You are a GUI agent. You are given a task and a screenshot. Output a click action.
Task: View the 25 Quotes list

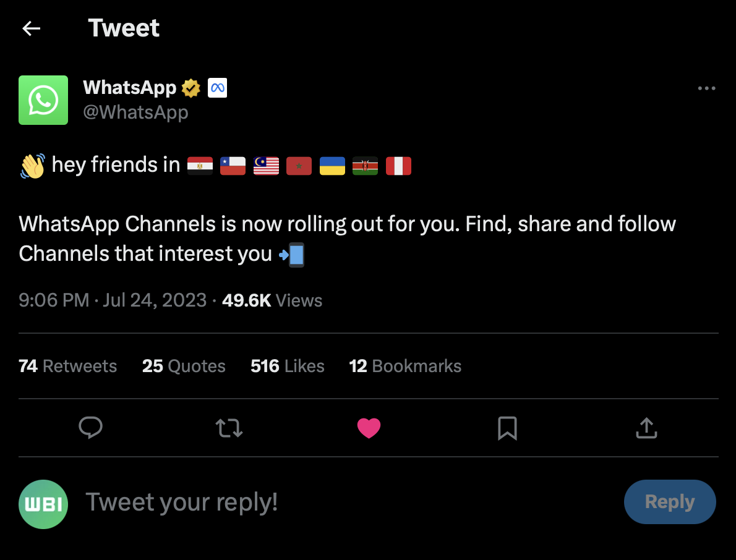(x=184, y=366)
